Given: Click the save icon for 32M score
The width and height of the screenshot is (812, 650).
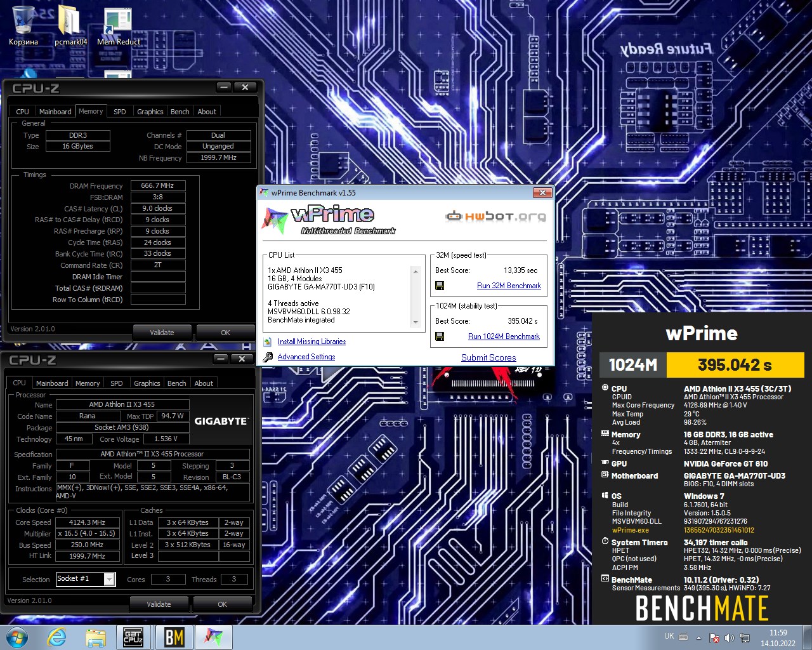Looking at the screenshot, I should (440, 286).
